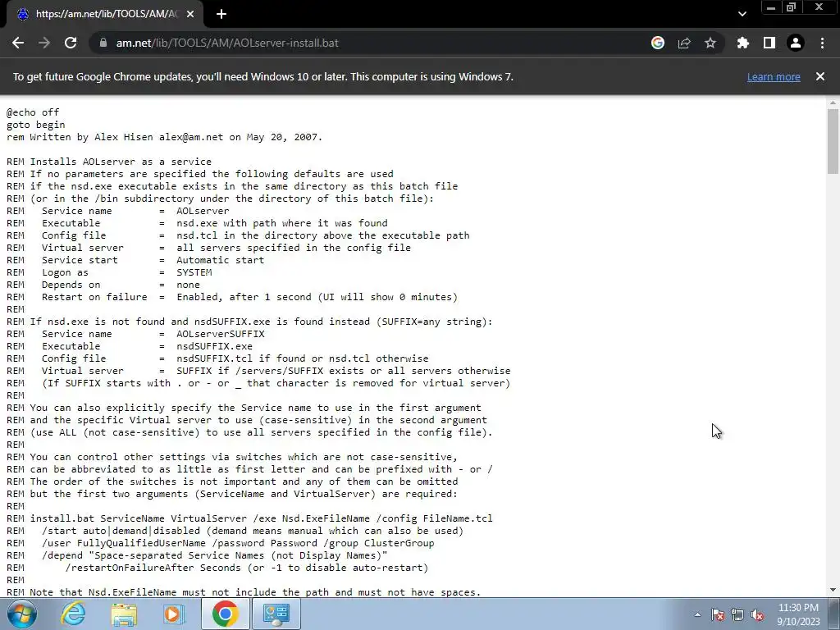The width and height of the screenshot is (840, 630).
Task: Click the 'goto begin' line
Action: tap(36, 125)
